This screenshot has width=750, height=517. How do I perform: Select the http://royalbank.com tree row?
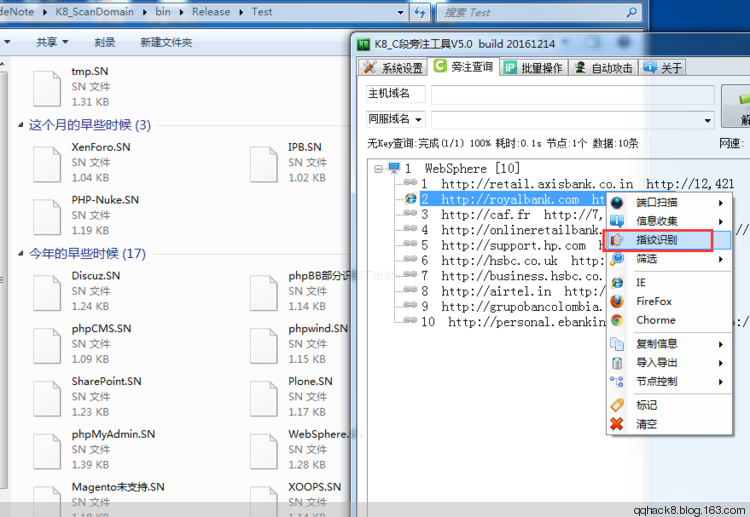click(512, 199)
